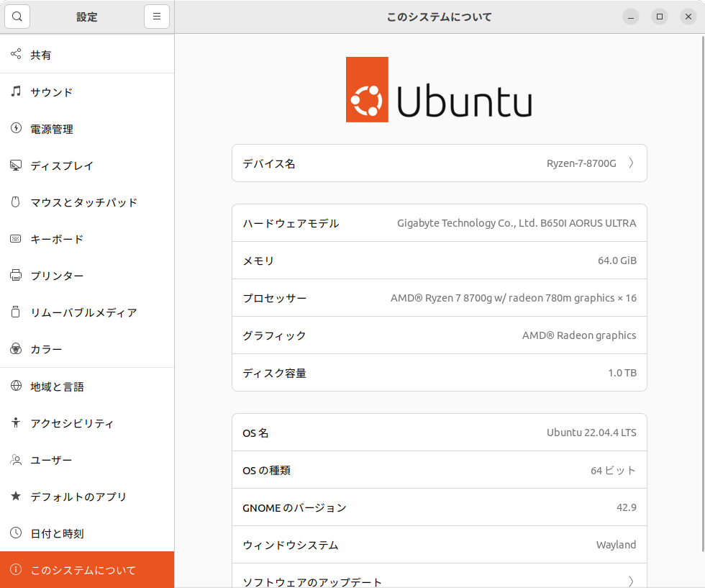Click the ソフトウェアのアップデート label
The height and width of the screenshot is (588, 705).
[312, 582]
